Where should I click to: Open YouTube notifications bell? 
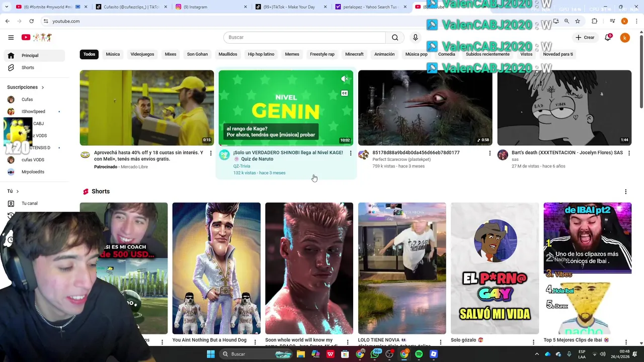tap(608, 37)
